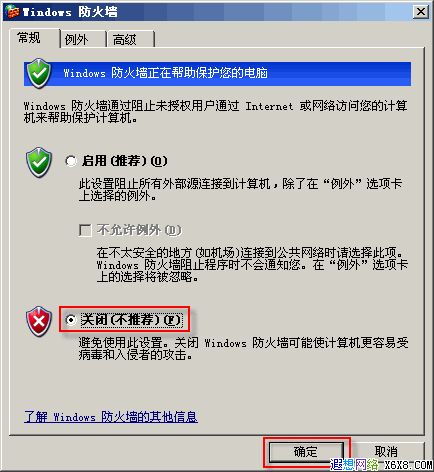Confirm with the 确定 button
This screenshot has width=434, height=472.
point(306,452)
